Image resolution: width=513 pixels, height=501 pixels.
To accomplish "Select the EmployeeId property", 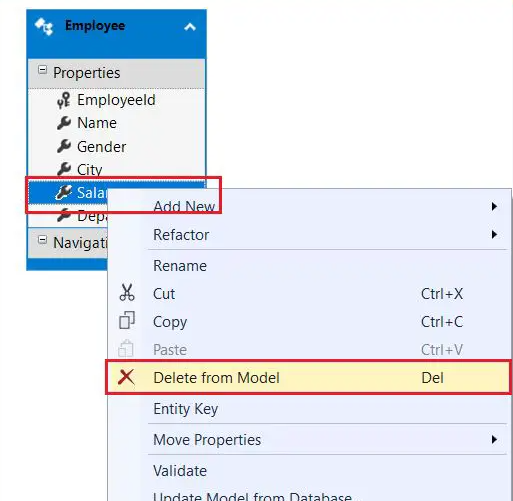I will [116, 100].
